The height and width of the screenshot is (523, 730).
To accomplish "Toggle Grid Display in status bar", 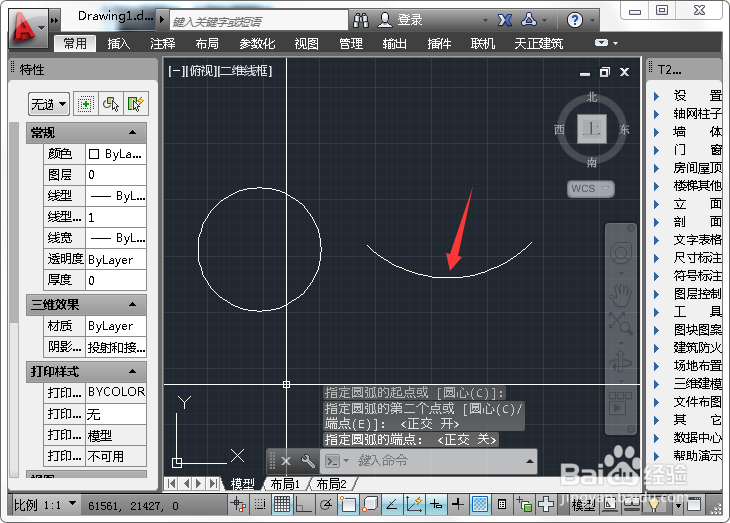I will click(282, 504).
